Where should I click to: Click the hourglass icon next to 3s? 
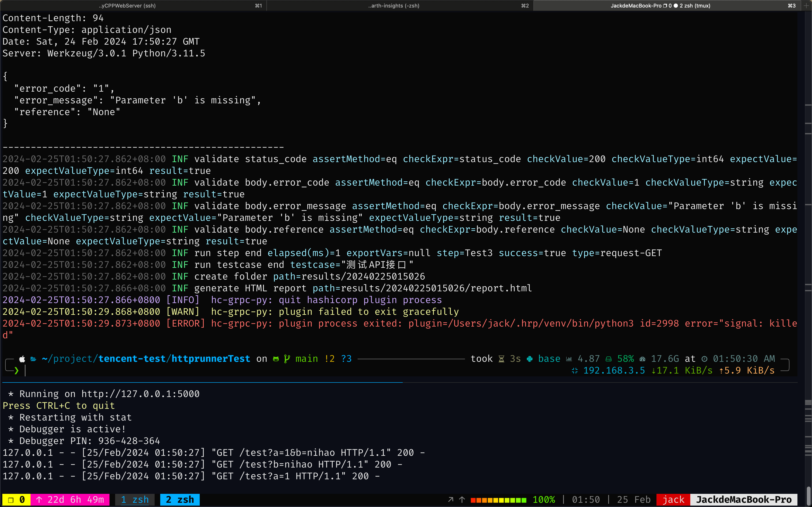pyautogui.click(x=502, y=359)
